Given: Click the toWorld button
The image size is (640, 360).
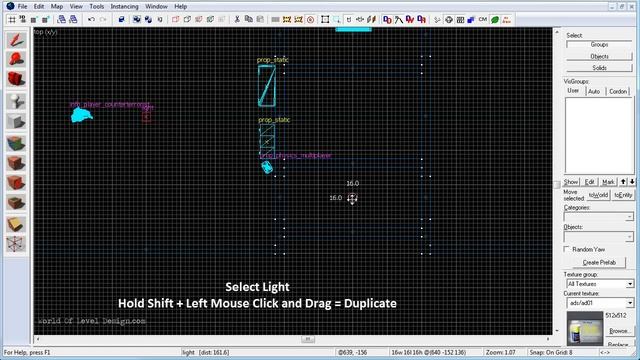Looking at the screenshot, I should click(x=598, y=195).
